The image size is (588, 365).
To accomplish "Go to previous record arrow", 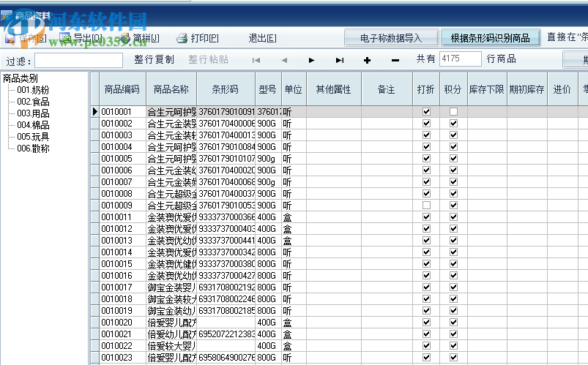I will (284, 60).
